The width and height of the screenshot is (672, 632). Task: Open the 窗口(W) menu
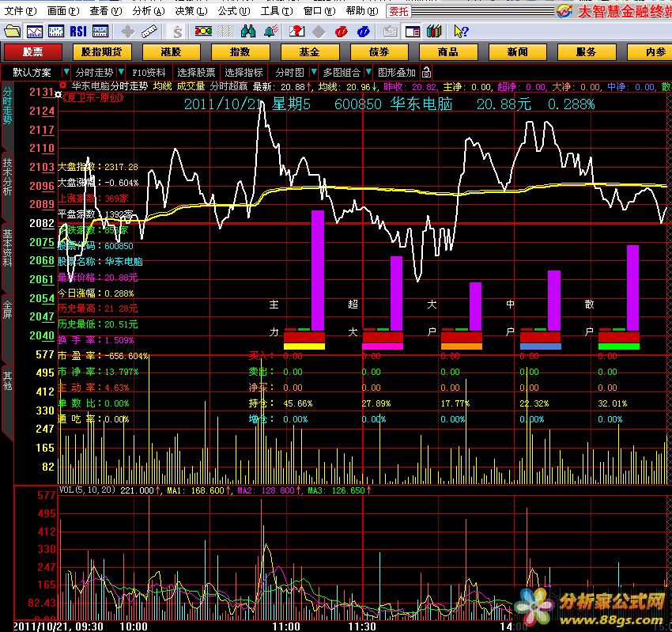pos(319,11)
